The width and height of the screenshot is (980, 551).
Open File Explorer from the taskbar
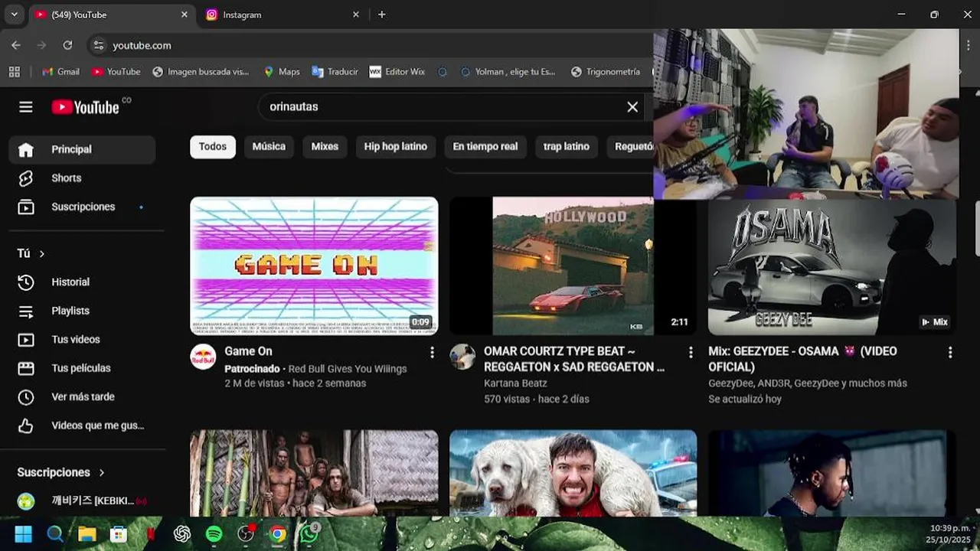[x=87, y=534]
